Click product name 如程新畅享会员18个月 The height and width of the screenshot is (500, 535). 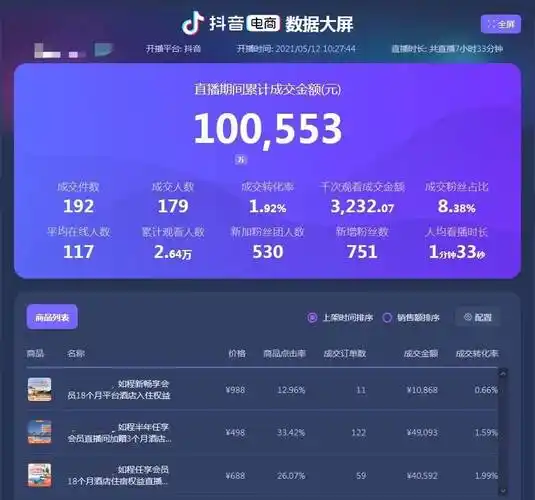[118, 390]
